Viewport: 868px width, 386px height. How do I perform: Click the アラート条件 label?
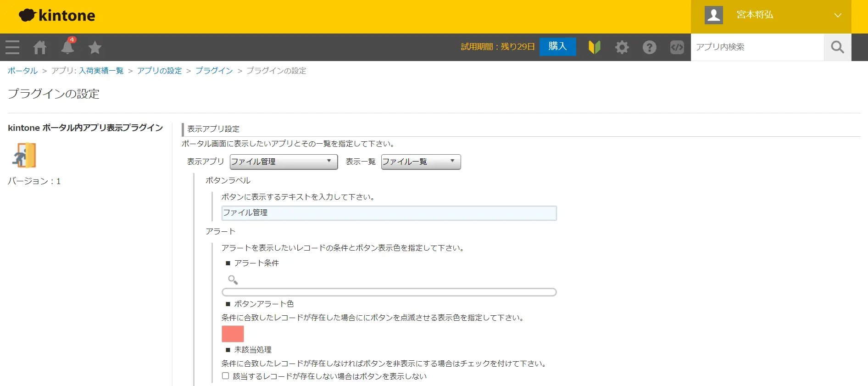[256, 263]
